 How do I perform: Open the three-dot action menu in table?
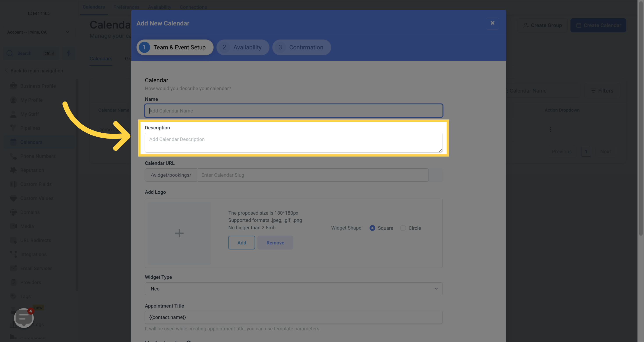coord(550,129)
